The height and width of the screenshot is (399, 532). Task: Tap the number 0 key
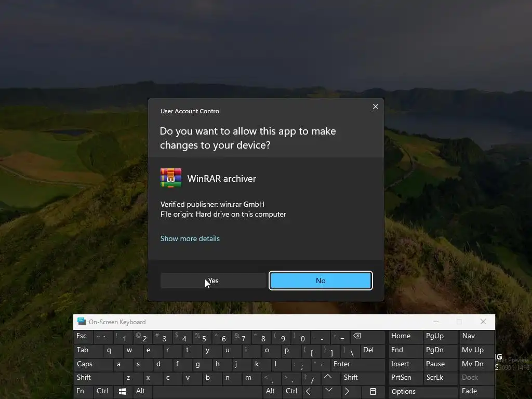coord(301,337)
